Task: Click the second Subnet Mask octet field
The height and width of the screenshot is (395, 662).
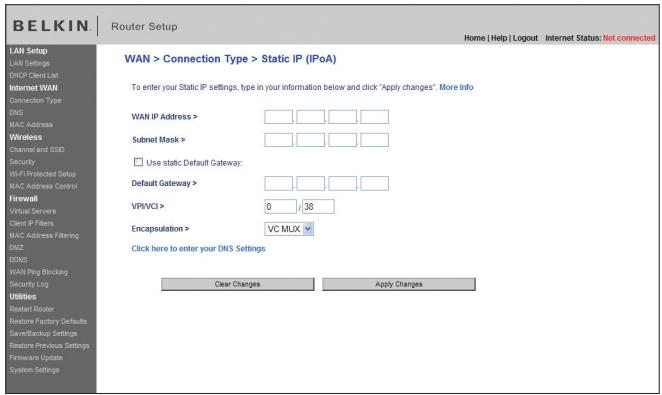Action: [x=311, y=140]
